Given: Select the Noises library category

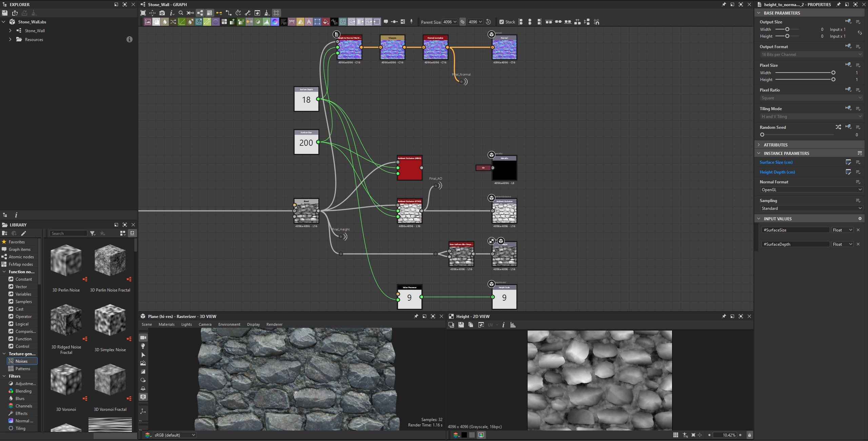Looking at the screenshot, I should 22,361.
